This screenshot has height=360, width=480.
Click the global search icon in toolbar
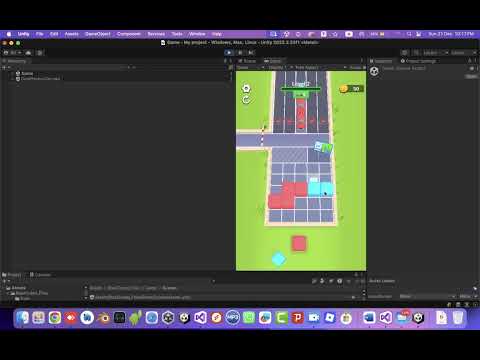click(x=416, y=53)
